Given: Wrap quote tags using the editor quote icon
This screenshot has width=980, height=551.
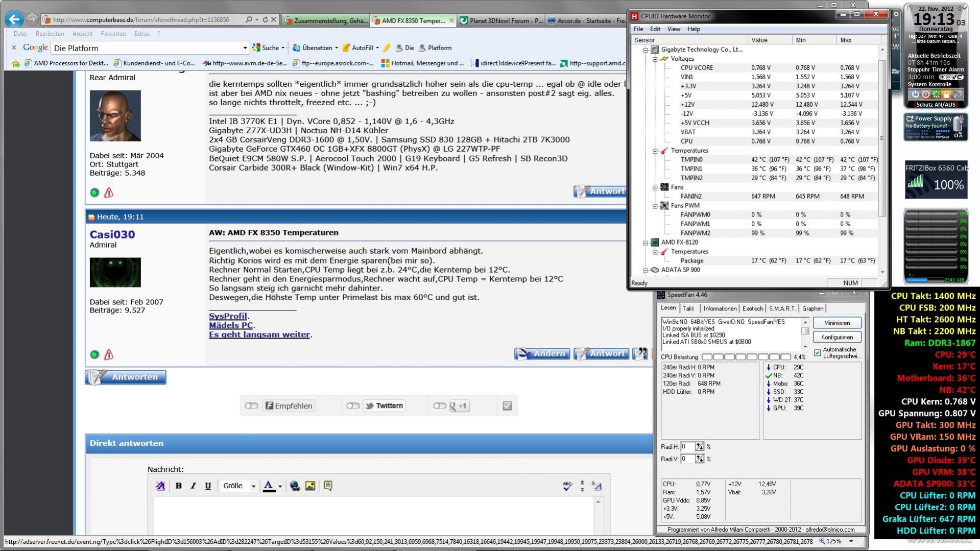Looking at the screenshot, I should (x=328, y=486).
